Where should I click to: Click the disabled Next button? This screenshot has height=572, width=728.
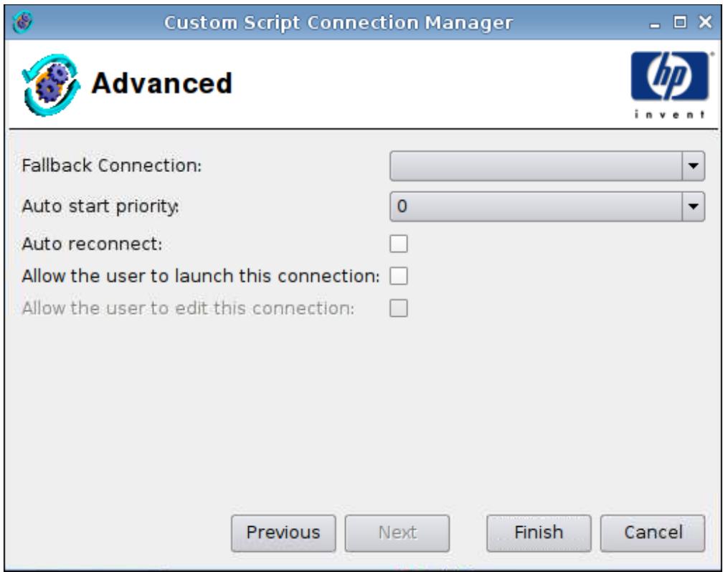397,533
